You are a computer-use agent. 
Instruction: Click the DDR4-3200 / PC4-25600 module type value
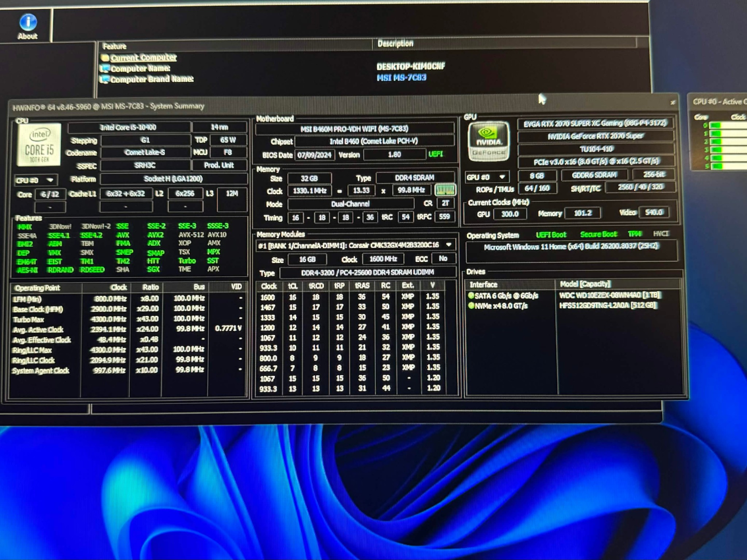367,272
